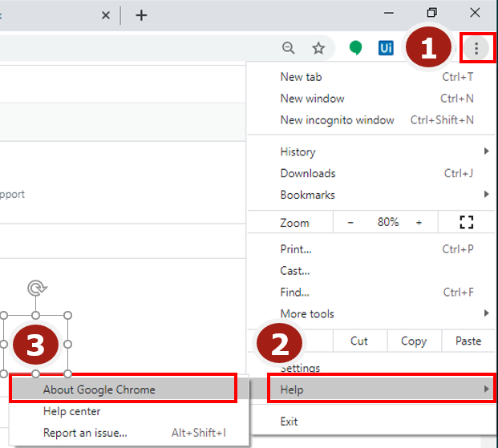Viewport: 498px width, 448px height.
Task: Minimize the Chrome window
Action: click(x=389, y=13)
